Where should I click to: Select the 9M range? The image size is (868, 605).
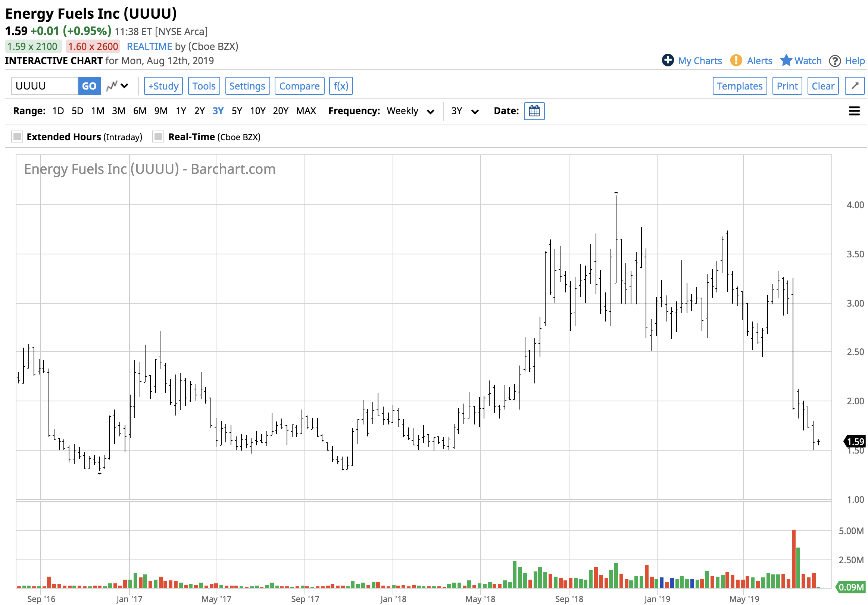click(161, 111)
